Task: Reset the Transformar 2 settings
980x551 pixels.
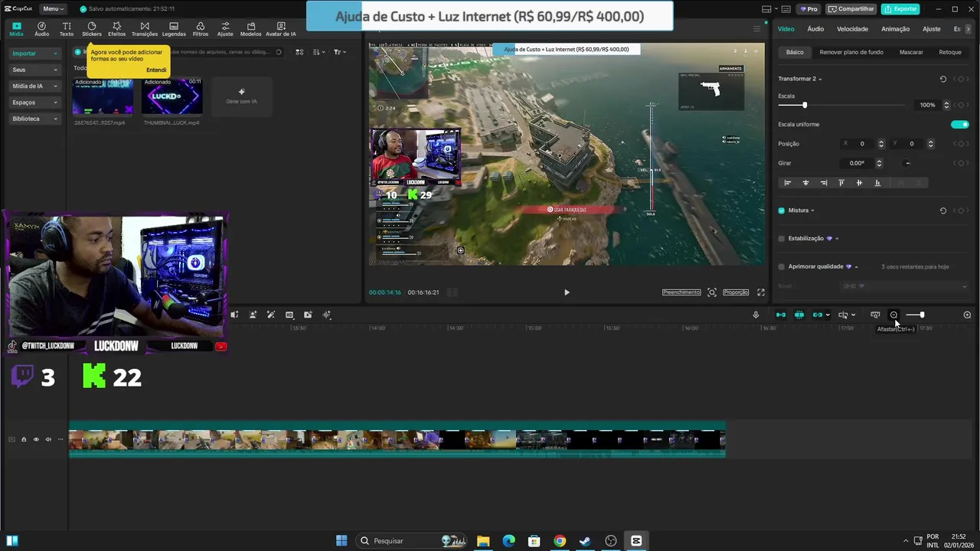Action: tap(943, 79)
